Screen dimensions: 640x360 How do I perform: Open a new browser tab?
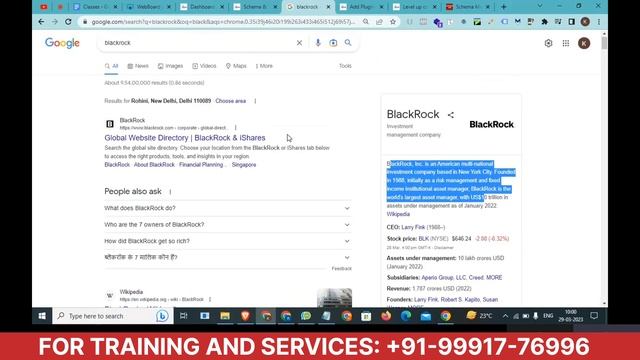(x=504, y=7)
